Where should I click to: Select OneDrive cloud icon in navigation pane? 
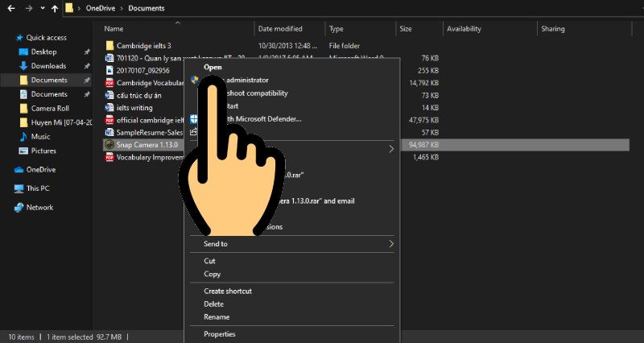pos(19,170)
